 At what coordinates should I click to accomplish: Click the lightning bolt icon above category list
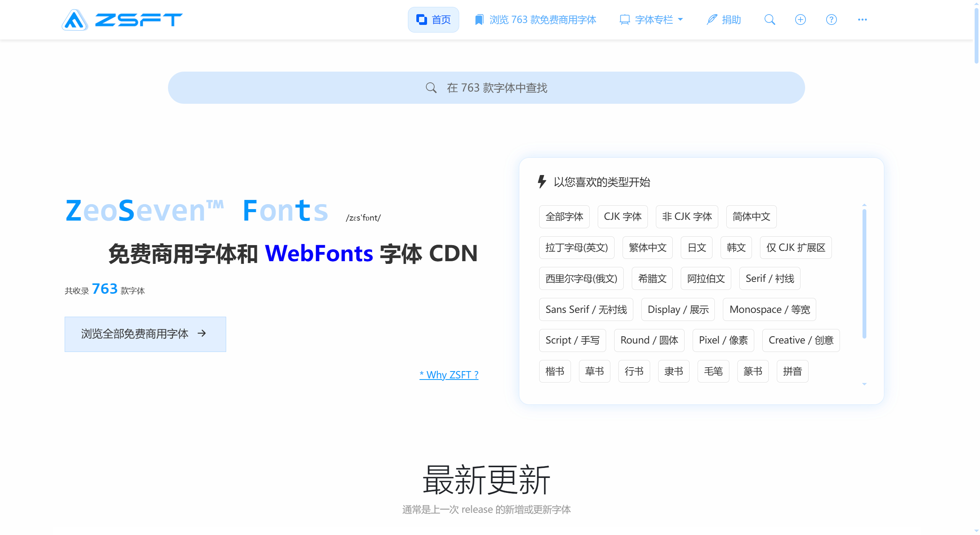tap(541, 182)
